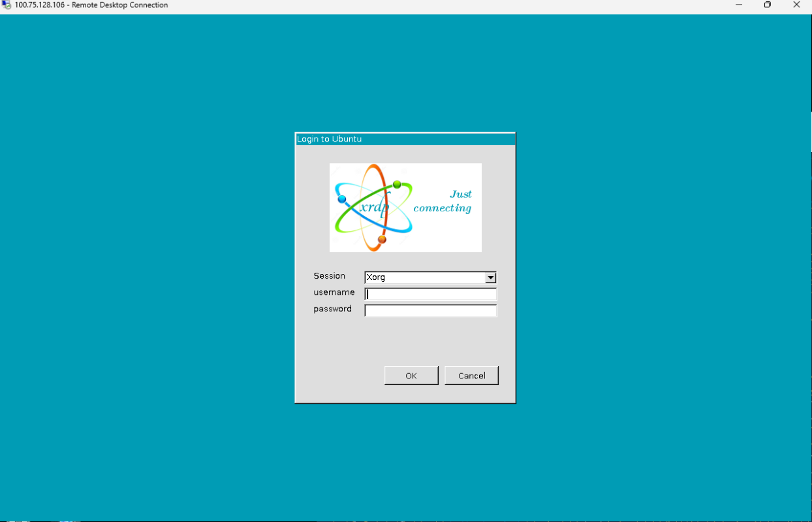Close the Remote Desktop Connection window

796,5
